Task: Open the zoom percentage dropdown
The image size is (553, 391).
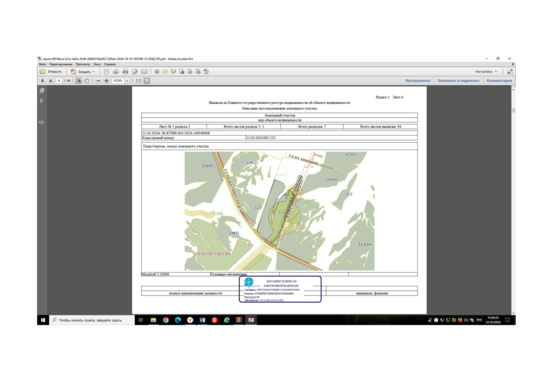Action: pyautogui.click(x=127, y=81)
